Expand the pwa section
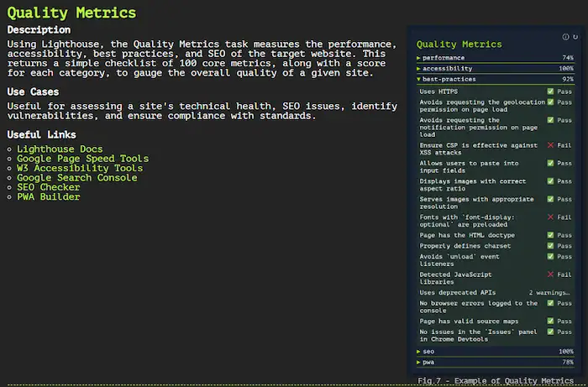The width and height of the screenshot is (588, 387). [428, 362]
